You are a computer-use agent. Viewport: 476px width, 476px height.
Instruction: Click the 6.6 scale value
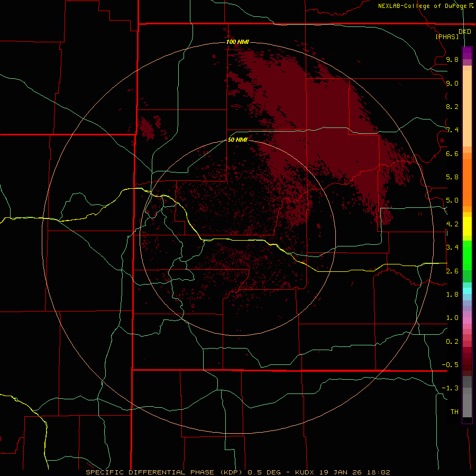click(452, 153)
